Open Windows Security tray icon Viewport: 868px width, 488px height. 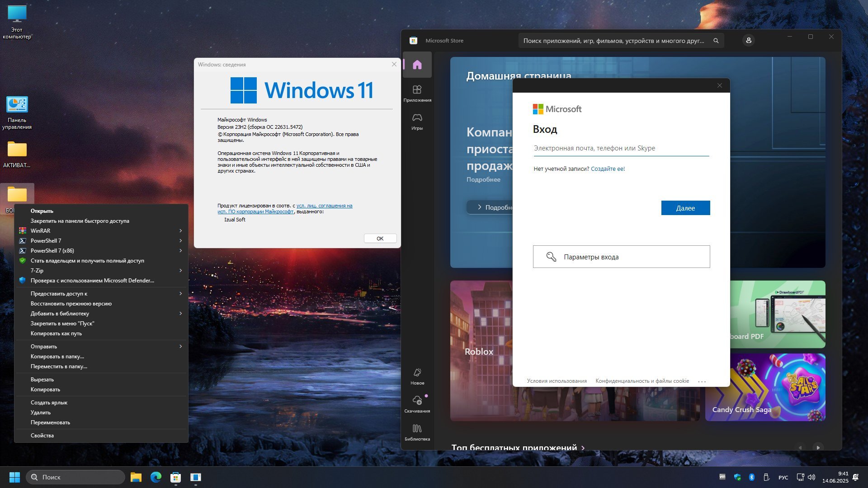coord(737,477)
